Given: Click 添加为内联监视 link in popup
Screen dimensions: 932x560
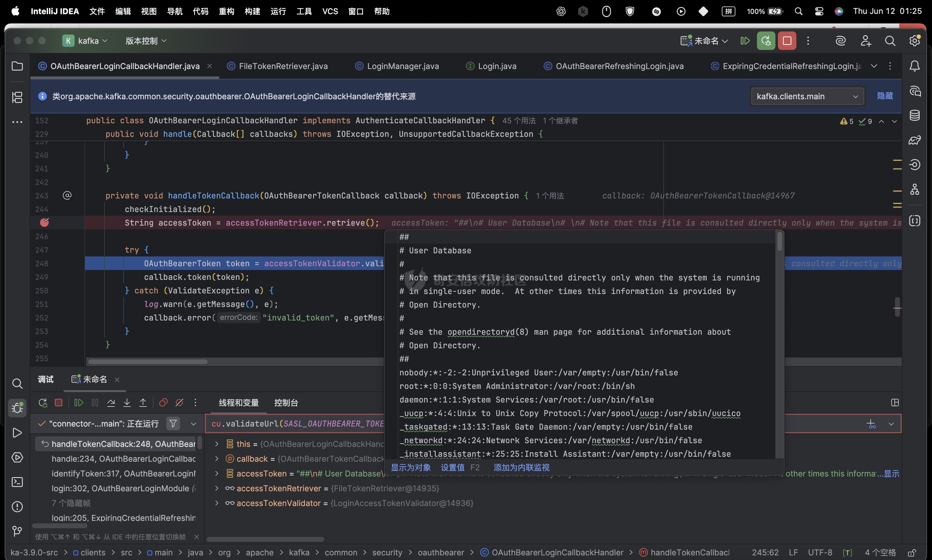Looking at the screenshot, I should (x=521, y=468).
